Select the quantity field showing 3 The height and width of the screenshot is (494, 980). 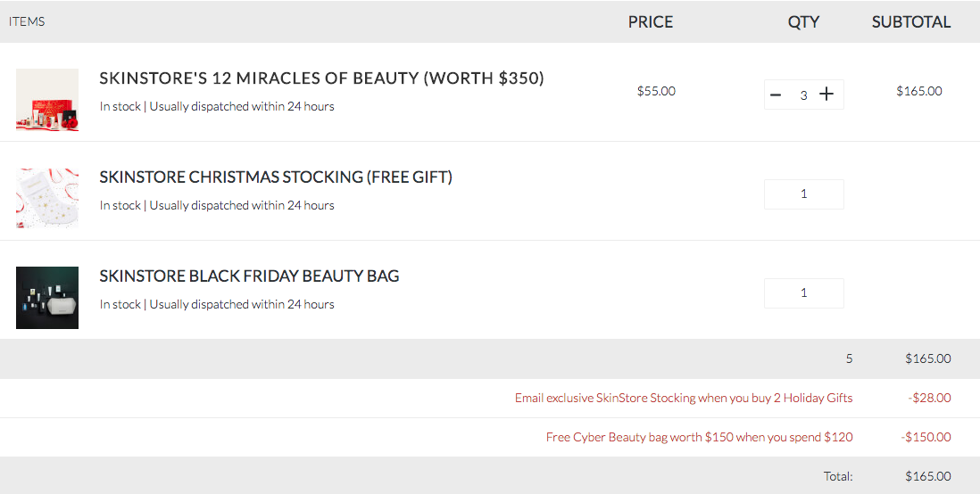pos(804,95)
